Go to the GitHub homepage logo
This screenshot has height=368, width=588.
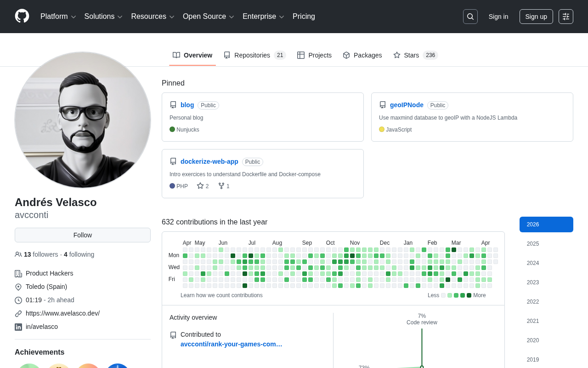coord(22,16)
